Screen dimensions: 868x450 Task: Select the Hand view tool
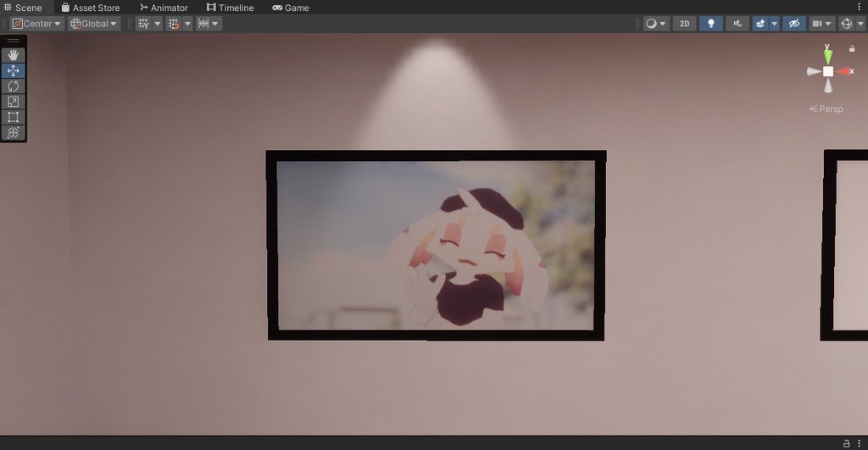[14, 55]
